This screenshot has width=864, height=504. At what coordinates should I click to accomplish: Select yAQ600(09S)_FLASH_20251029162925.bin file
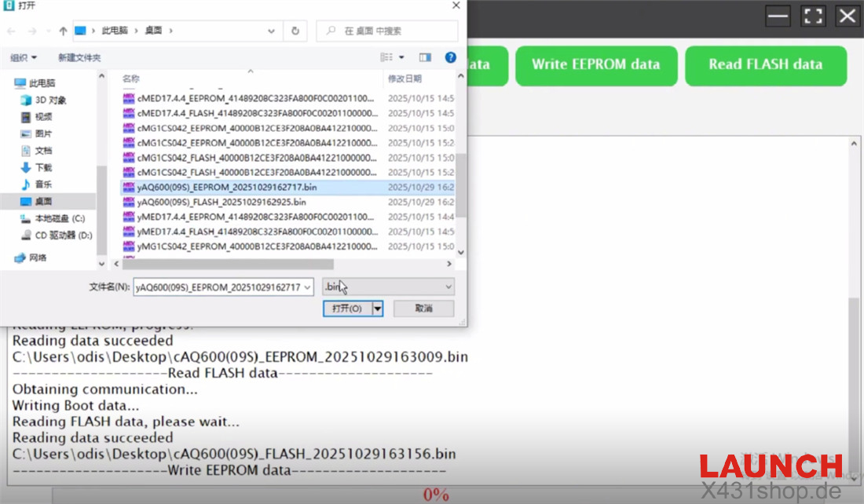coord(221,202)
